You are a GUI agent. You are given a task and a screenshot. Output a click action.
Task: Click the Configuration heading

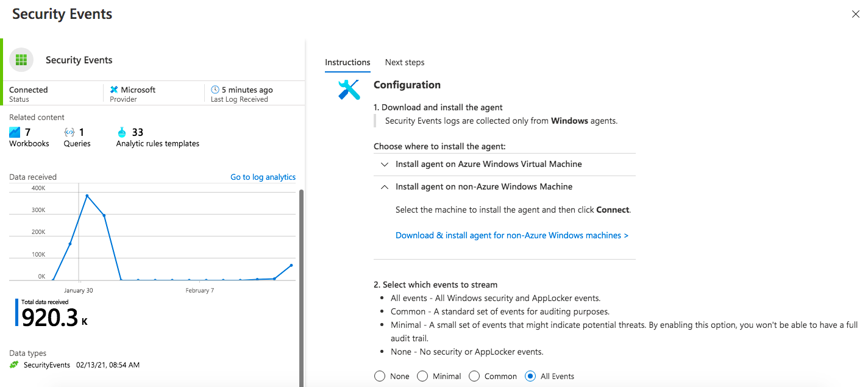pos(407,85)
